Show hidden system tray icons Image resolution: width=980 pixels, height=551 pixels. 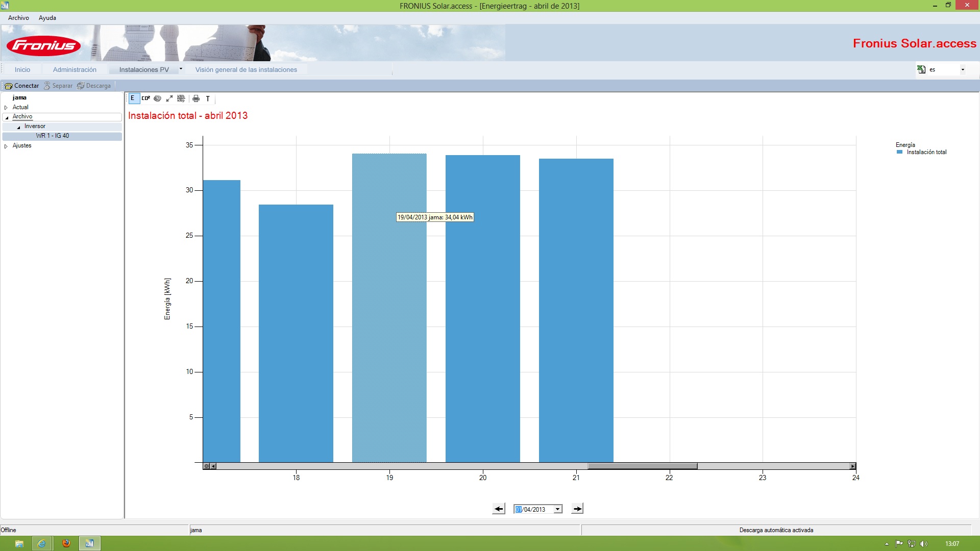[887, 544]
